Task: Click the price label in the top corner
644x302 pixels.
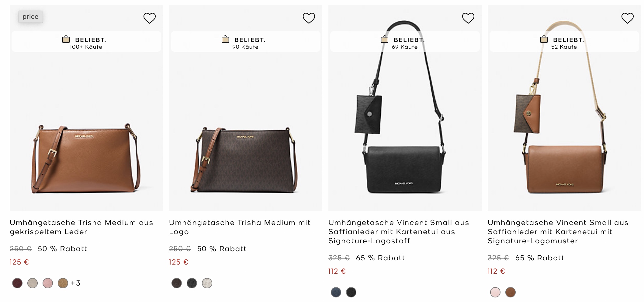Action: click(x=31, y=16)
